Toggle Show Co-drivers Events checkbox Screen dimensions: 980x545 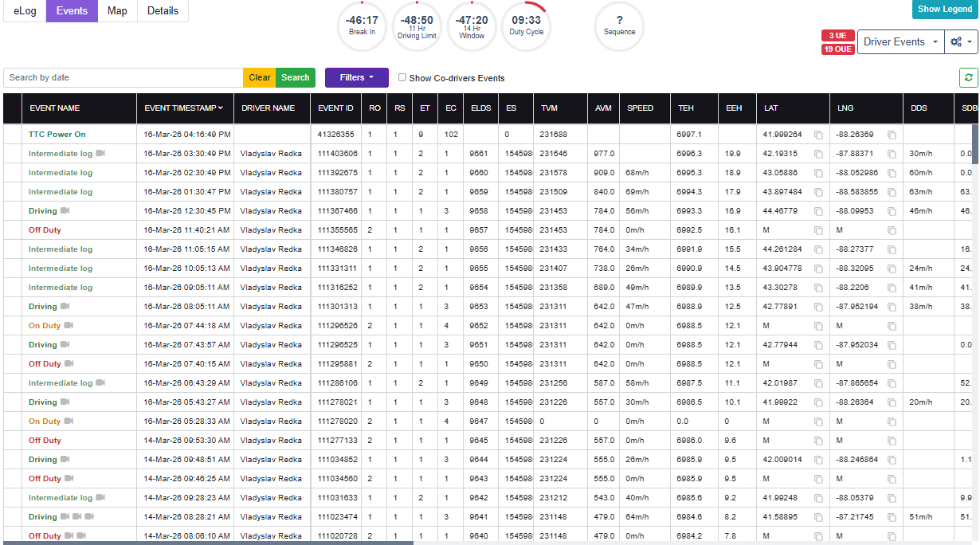[402, 77]
